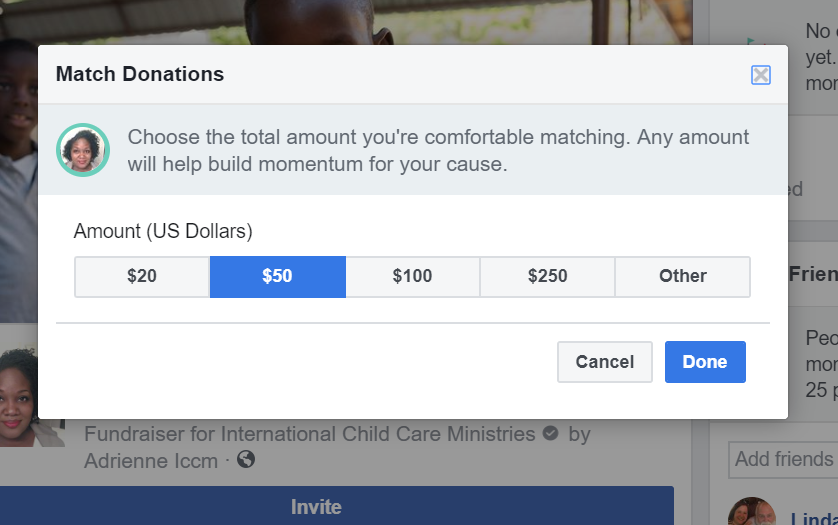Click the public globe privacy icon

[246, 459]
